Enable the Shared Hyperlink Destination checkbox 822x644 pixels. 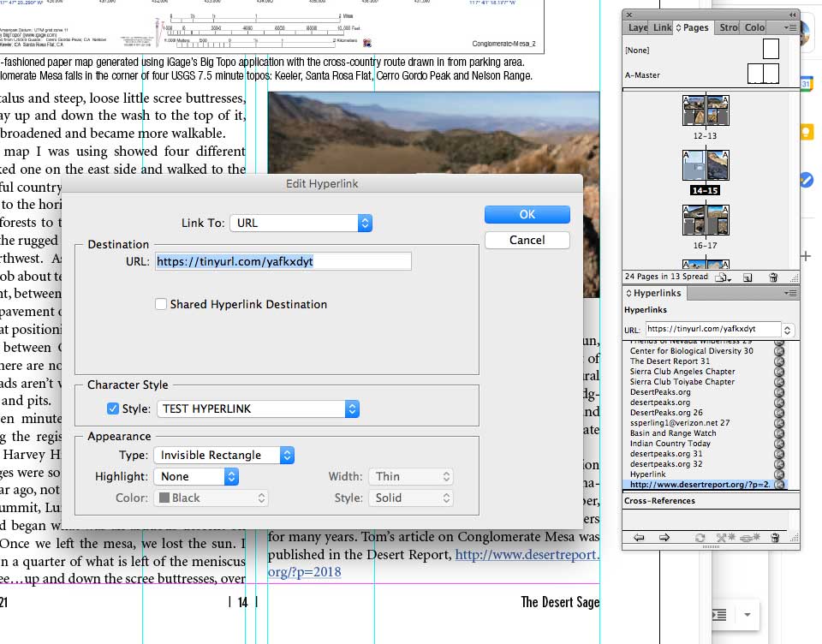tap(159, 304)
